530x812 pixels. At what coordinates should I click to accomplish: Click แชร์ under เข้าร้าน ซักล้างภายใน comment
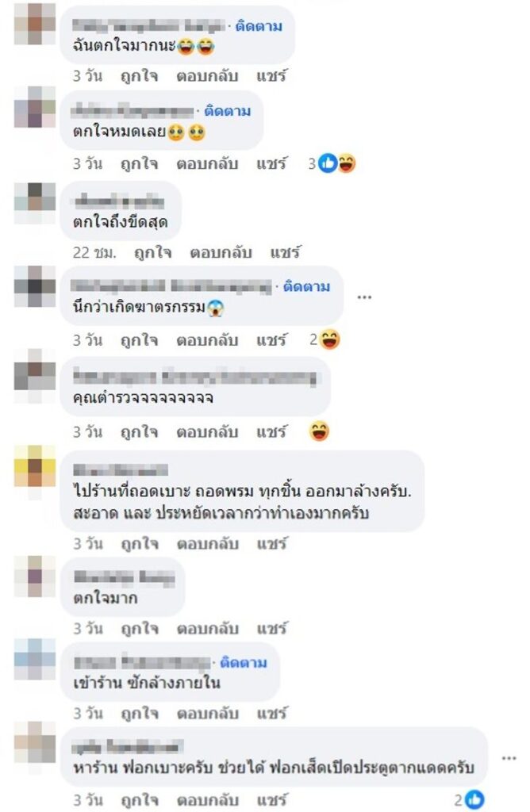point(271,714)
